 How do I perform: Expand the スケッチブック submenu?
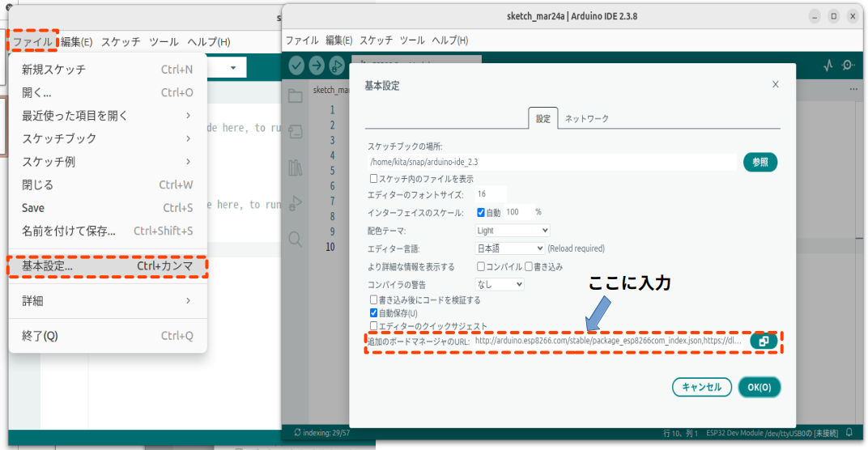point(108,138)
